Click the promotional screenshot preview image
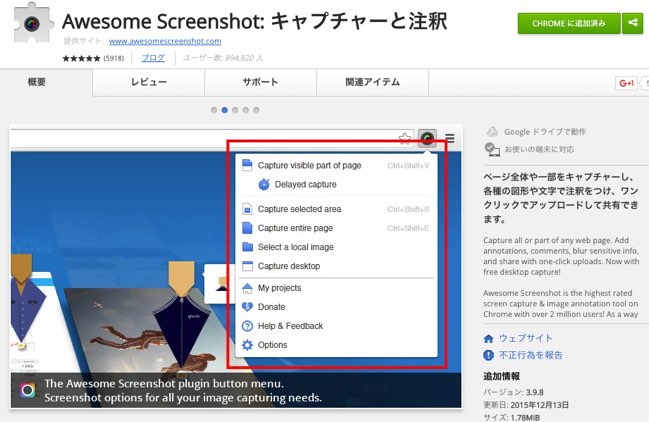 (236, 267)
